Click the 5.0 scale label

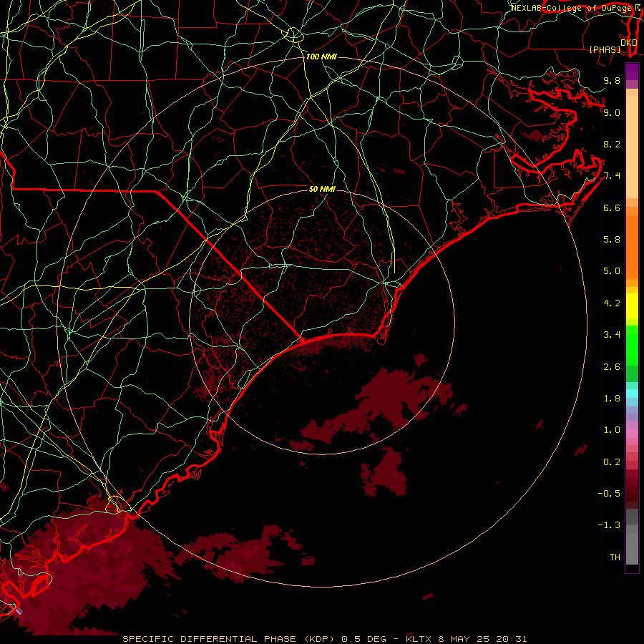coord(612,271)
